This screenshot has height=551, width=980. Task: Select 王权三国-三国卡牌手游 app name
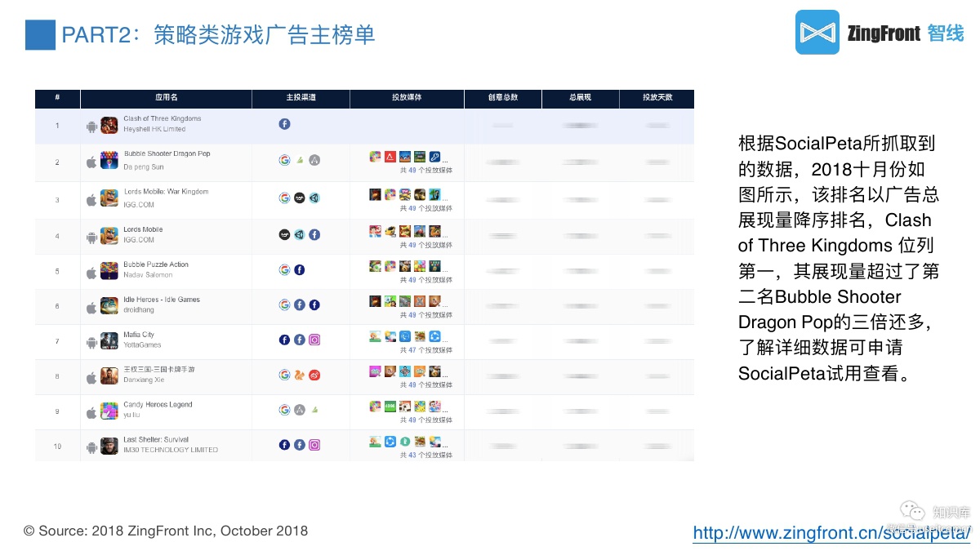pos(159,370)
